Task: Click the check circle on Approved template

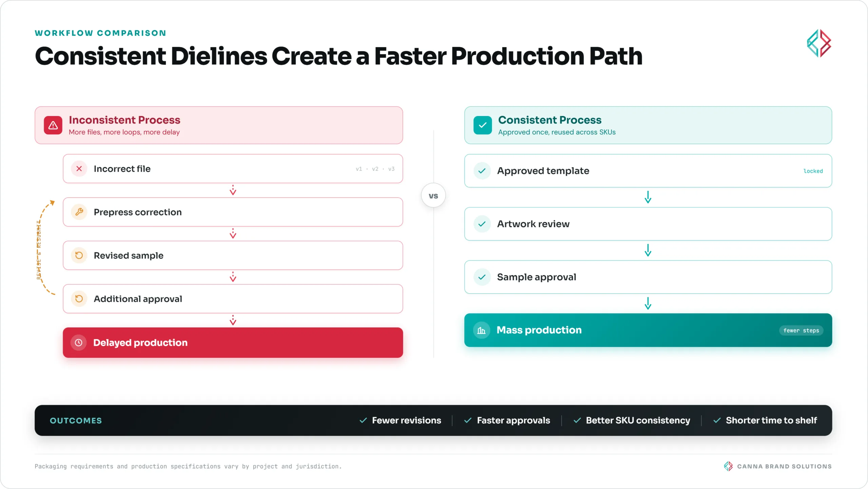Action: point(482,171)
